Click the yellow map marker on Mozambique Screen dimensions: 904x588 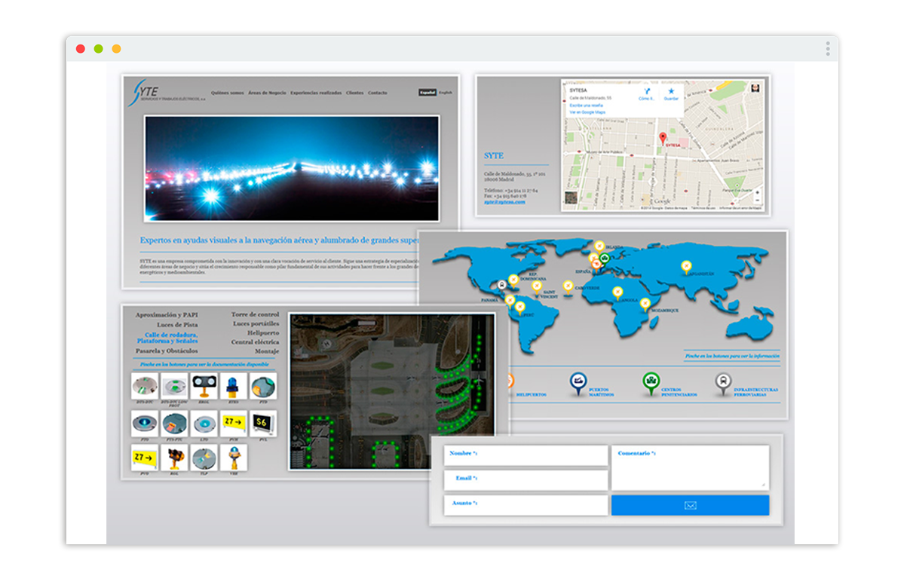point(645,303)
